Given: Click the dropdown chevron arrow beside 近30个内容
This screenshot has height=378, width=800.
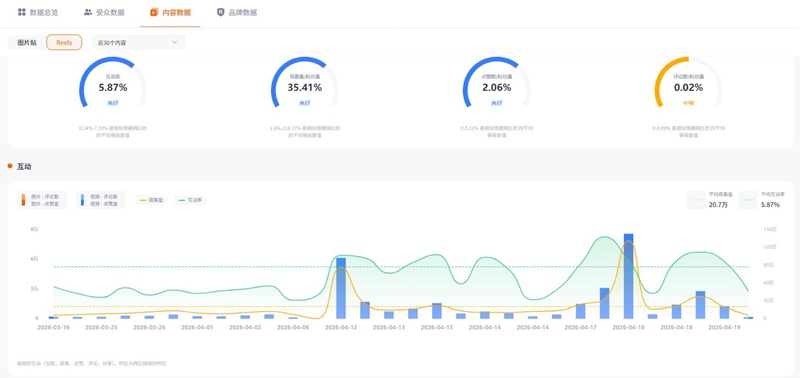Looking at the screenshot, I should (174, 42).
